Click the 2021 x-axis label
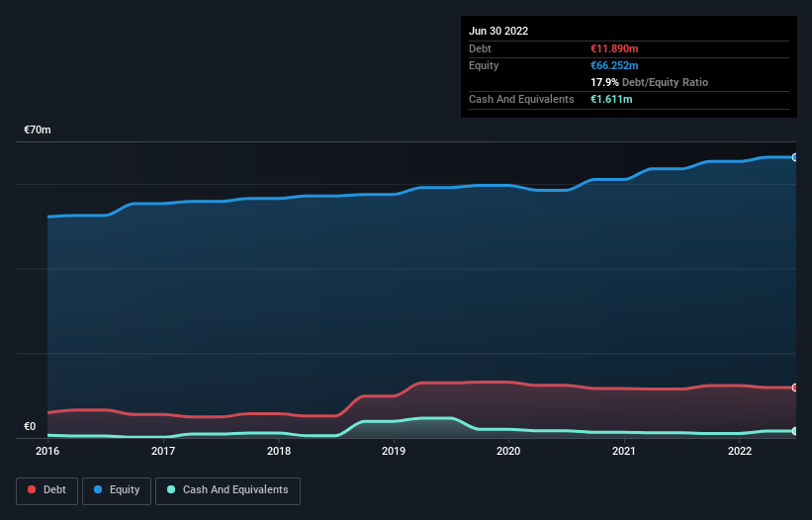Image resolution: width=812 pixels, height=520 pixels. point(624,451)
